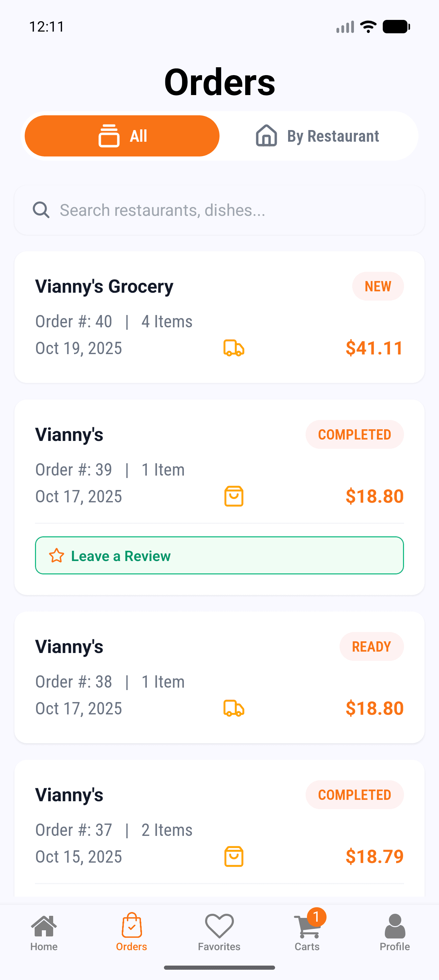Open order #38 title Vianny's
The image size is (439, 980).
click(x=69, y=646)
